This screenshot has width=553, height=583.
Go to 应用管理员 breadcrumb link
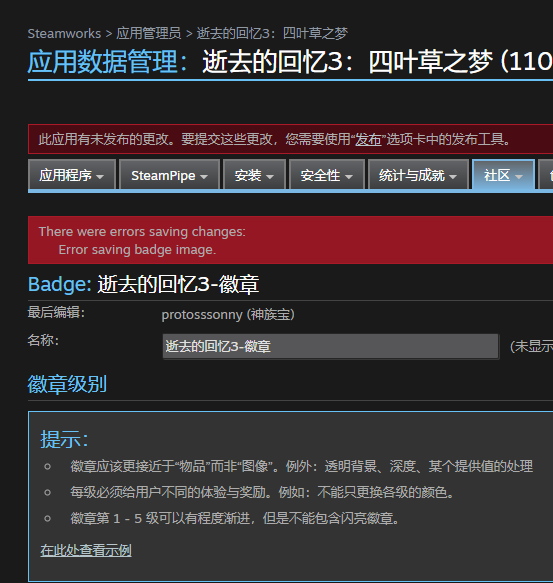pyautogui.click(x=148, y=33)
